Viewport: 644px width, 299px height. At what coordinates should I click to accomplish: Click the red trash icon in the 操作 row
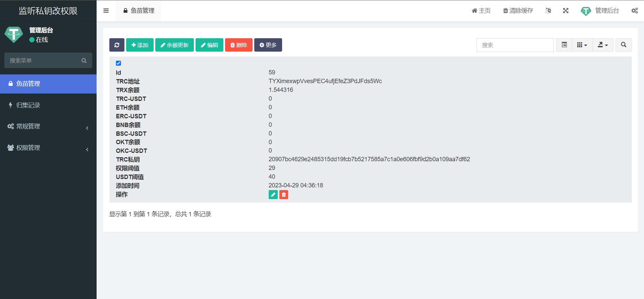284,195
